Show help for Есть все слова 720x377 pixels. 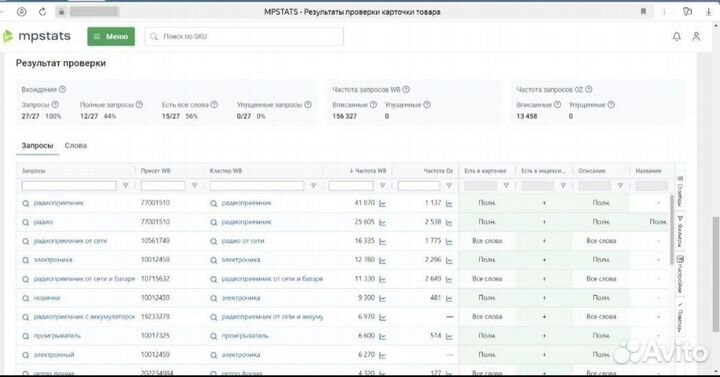point(214,105)
